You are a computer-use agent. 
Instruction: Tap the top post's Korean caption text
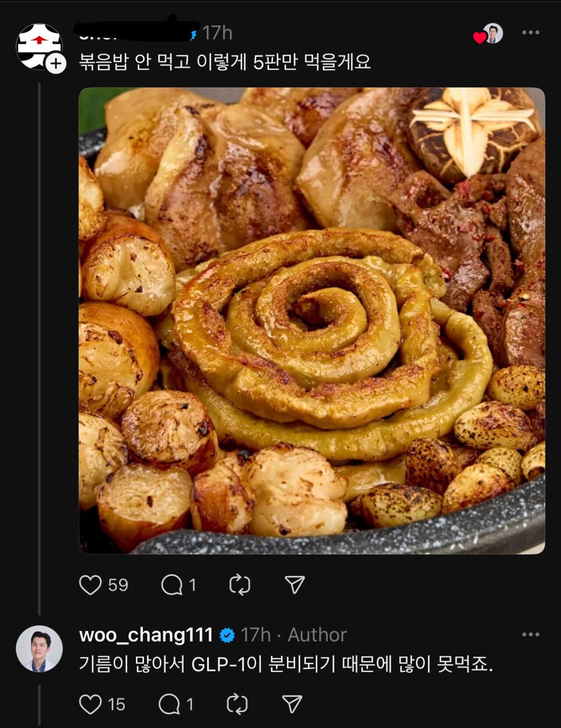point(225,62)
